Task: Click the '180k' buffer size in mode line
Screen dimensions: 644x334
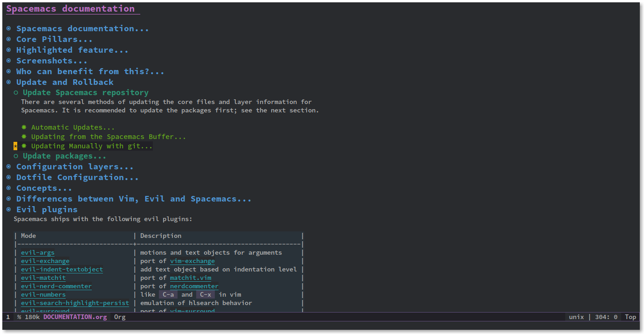Action: [x=32, y=317]
